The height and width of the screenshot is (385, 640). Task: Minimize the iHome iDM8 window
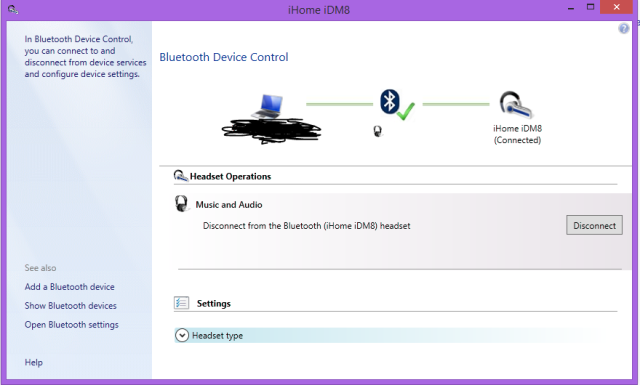pyautogui.click(x=571, y=7)
